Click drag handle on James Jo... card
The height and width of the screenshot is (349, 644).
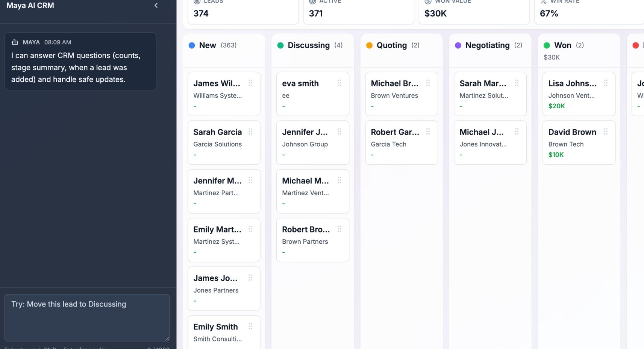pyautogui.click(x=250, y=278)
